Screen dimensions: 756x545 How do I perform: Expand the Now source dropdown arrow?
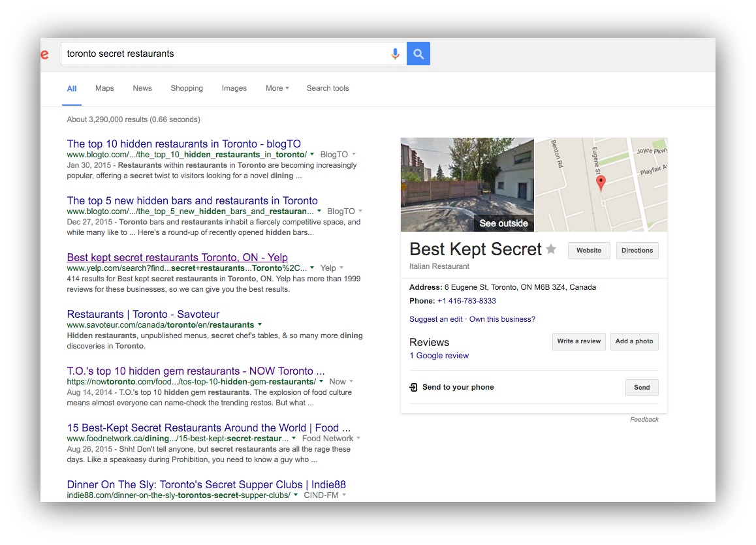tap(351, 381)
